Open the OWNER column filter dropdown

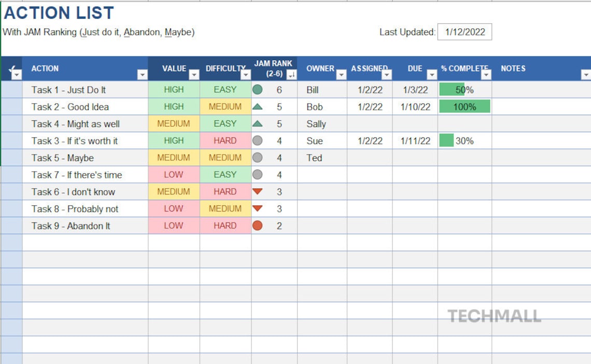click(x=341, y=75)
